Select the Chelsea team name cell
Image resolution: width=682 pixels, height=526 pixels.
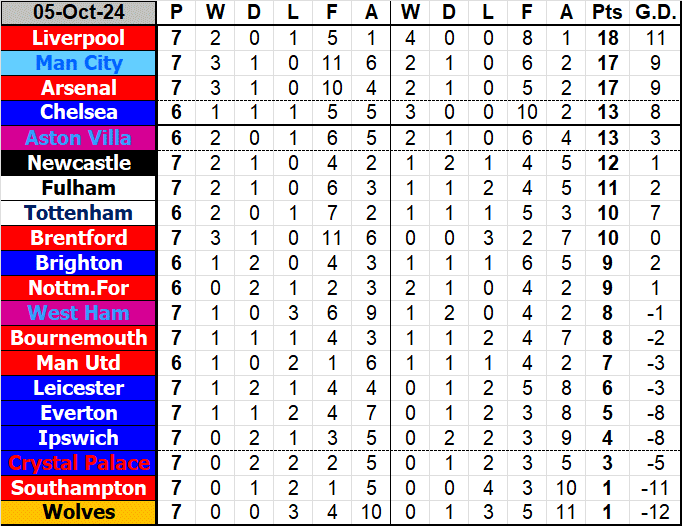coord(79,113)
